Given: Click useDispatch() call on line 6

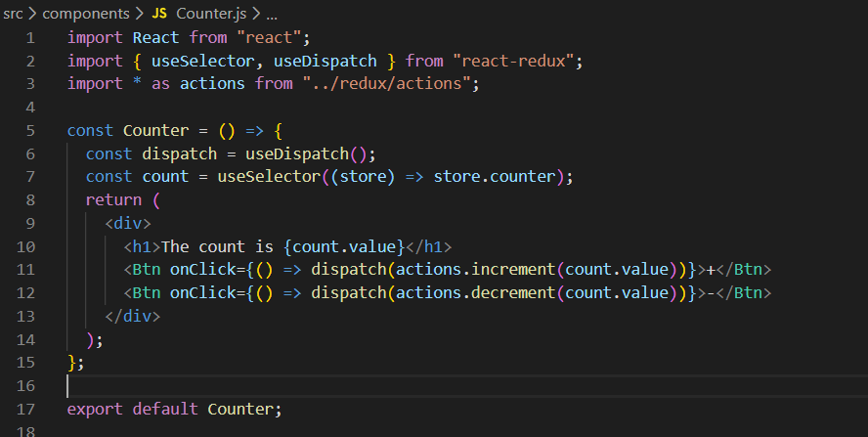Looking at the screenshot, I should point(306,153).
